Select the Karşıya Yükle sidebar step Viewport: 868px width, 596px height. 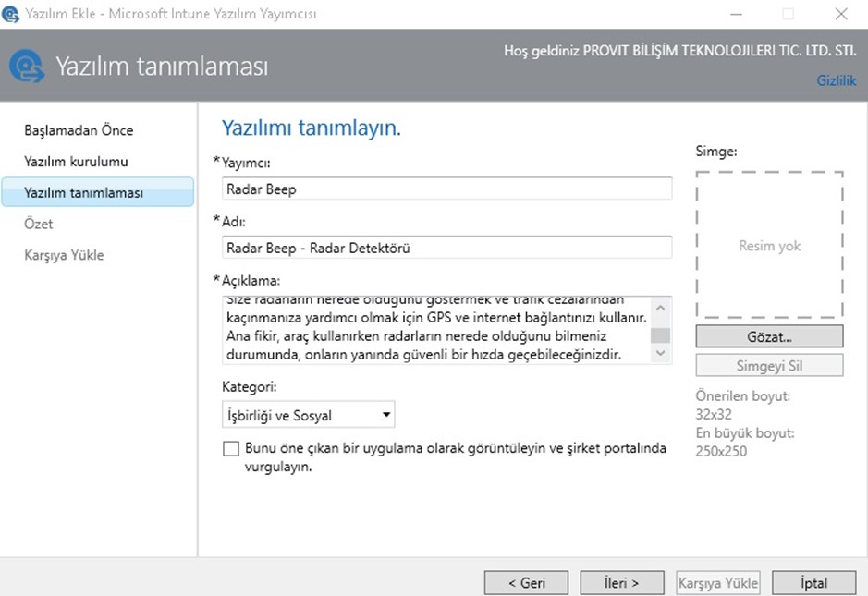click(64, 255)
